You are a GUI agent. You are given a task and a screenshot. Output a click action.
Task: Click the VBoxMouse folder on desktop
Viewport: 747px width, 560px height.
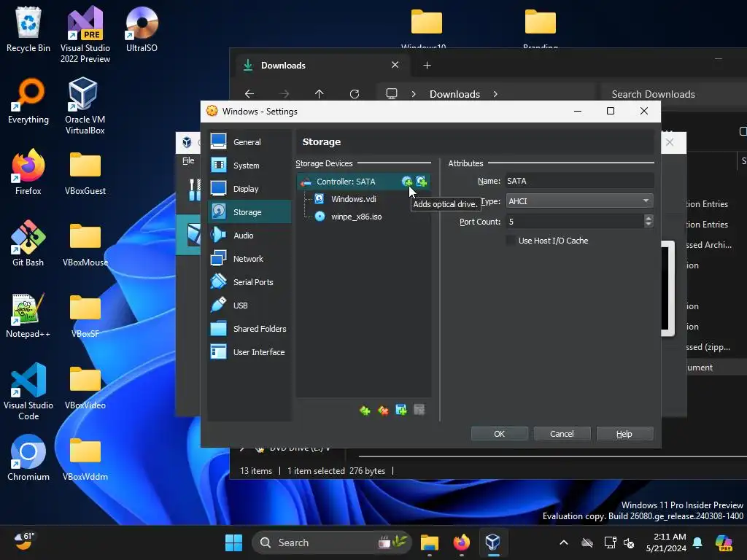coord(85,244)
